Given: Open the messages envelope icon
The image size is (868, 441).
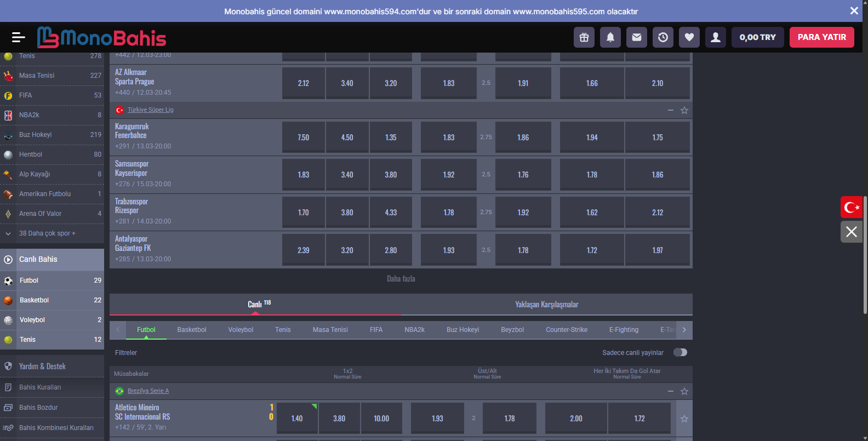Looking at the screenshot, I should click(x=637, y=37).
